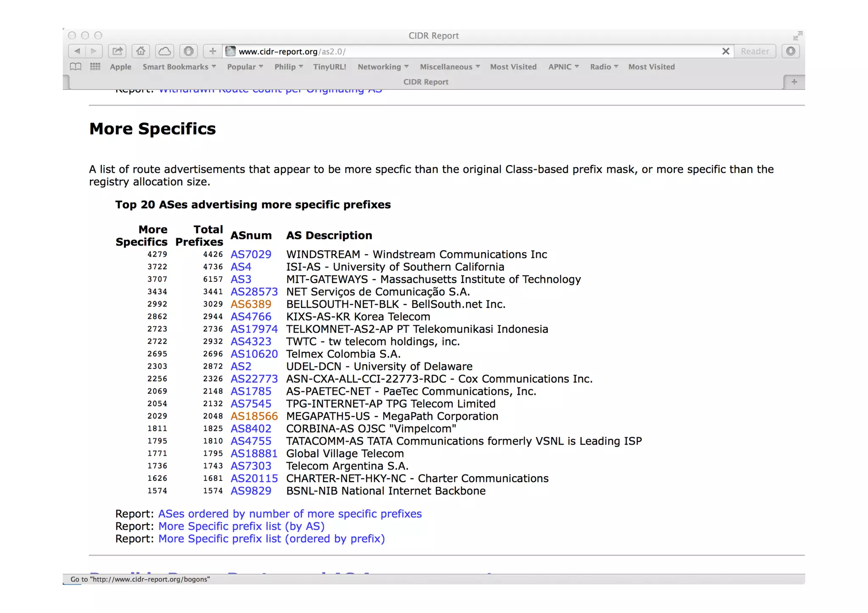The height and width of the screenshot is (613, 868).
Task: Click the Reader button
Action: coord(754,51)
